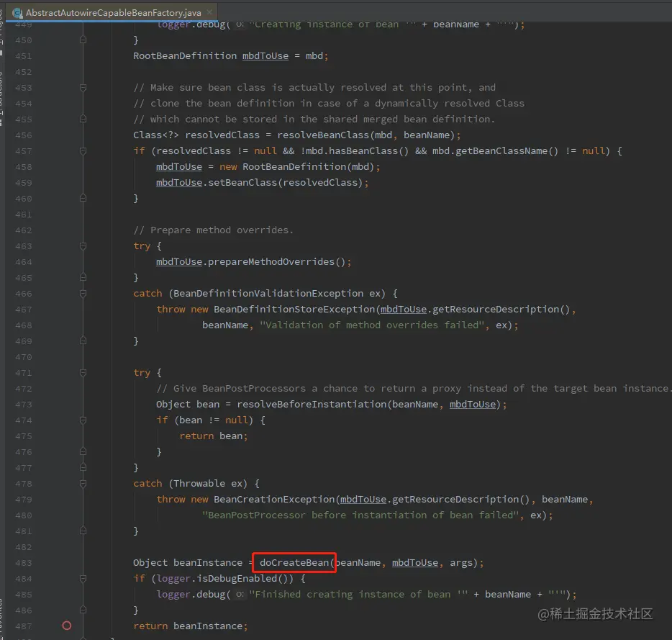Click BeanCreationException on line 479
The width and height of the screenshot is (672, 640).
[274, 500]
